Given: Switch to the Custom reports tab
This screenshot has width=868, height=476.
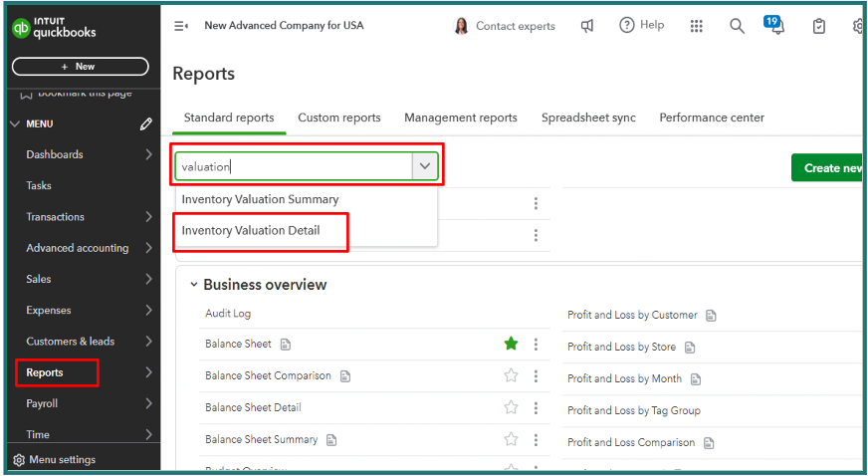Looking at the screenshot, I should point(339,118).
